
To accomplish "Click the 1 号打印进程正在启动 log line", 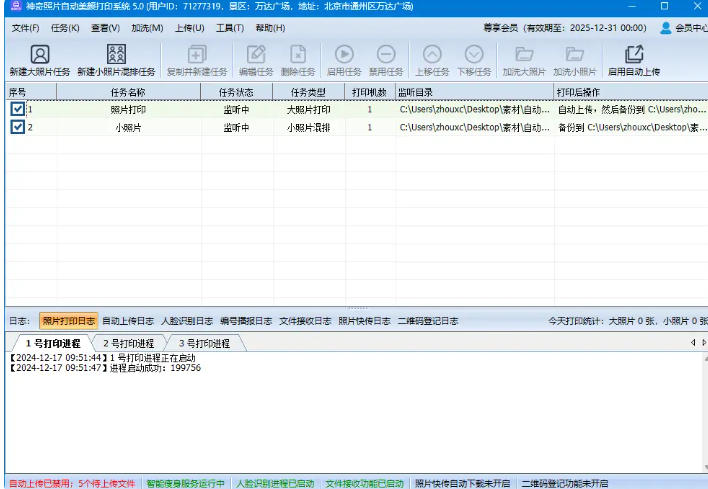I will click(x=102, y=358).
